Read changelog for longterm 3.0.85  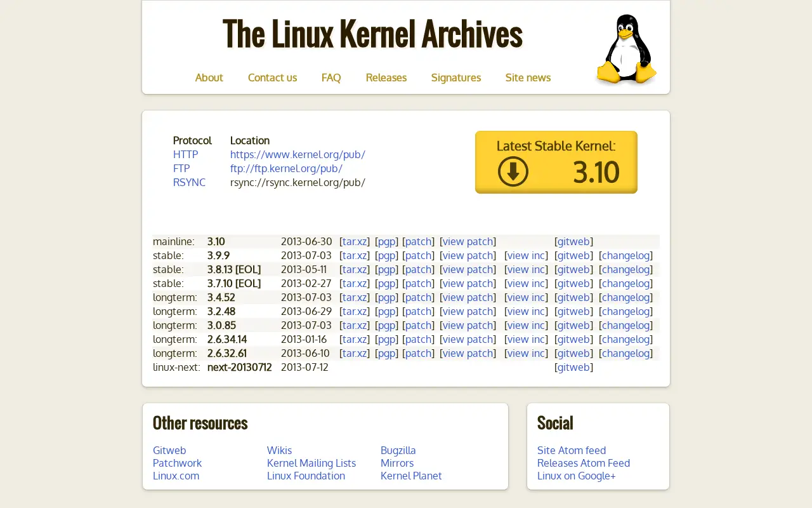(625, 325)
